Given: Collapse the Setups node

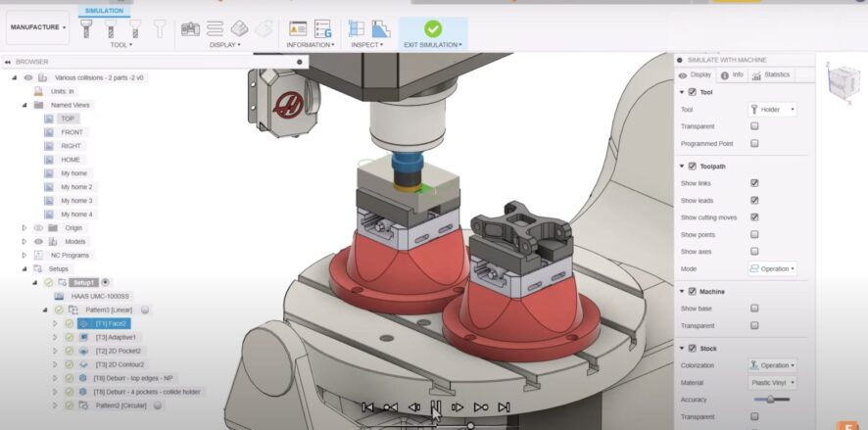Looking at the screenshot, I should pos(24,269).
